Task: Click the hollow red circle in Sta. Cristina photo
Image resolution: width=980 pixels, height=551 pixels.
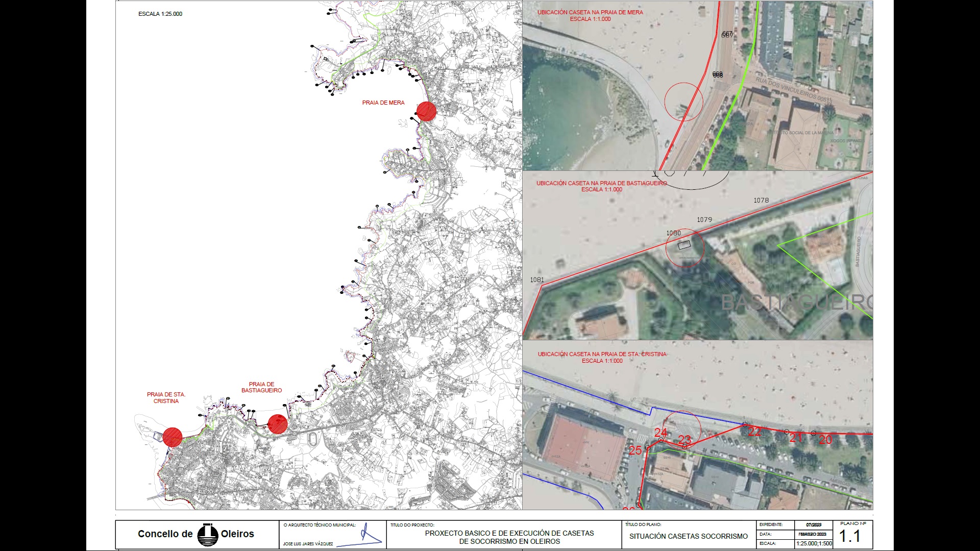Action: pyautogui.click(x=681, y=430)
